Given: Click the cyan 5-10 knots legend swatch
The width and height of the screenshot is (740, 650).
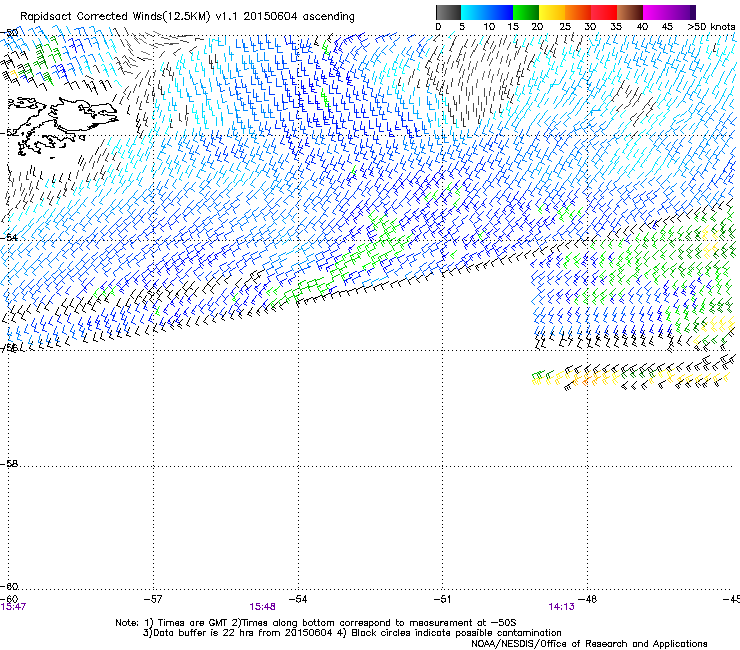Looking at the screenshot, I should coord(474,12).
